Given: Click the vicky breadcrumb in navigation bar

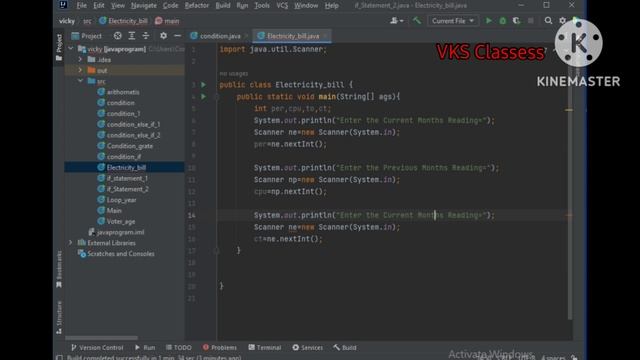Looking at the screenshot, I should 67,21.
